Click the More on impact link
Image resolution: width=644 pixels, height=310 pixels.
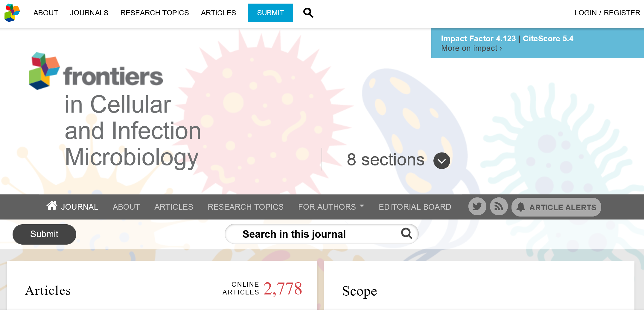point(471,48)
